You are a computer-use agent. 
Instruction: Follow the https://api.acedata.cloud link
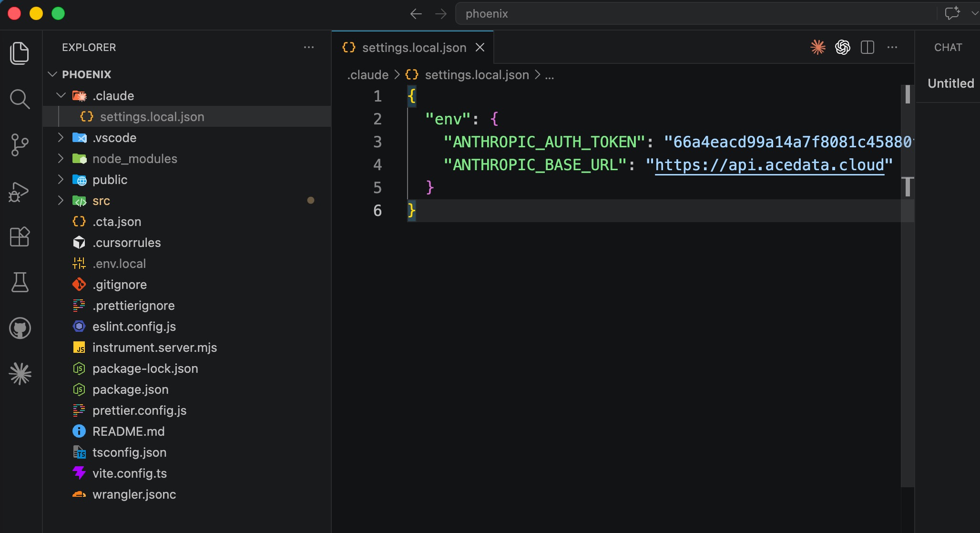[769, 165]
